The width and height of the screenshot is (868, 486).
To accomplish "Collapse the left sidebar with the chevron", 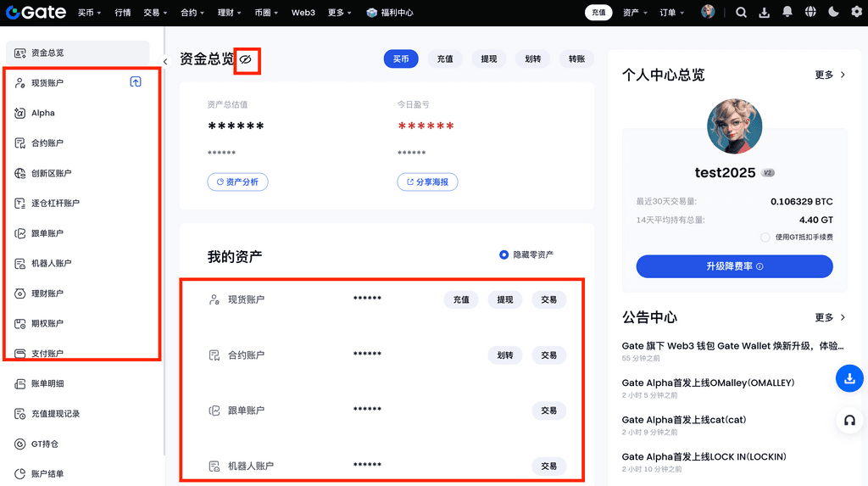I will point(165,61).
